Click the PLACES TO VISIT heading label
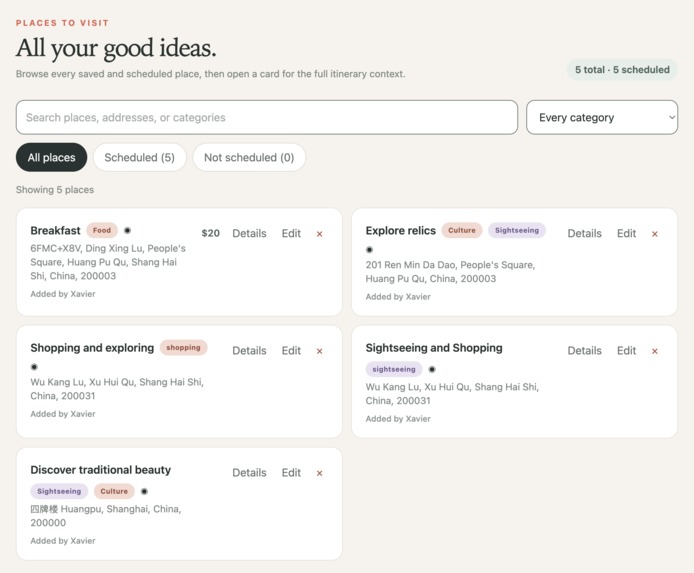The image size is (694, 573). click(x=62, y=23)
